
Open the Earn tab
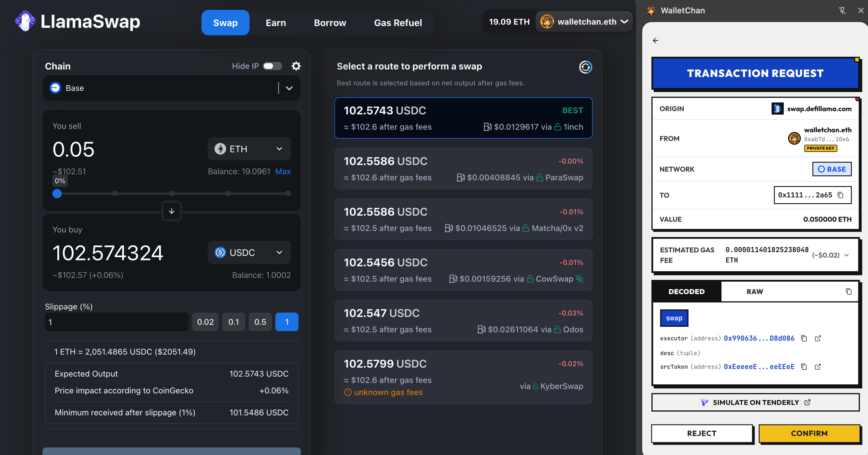coord(276,23)
